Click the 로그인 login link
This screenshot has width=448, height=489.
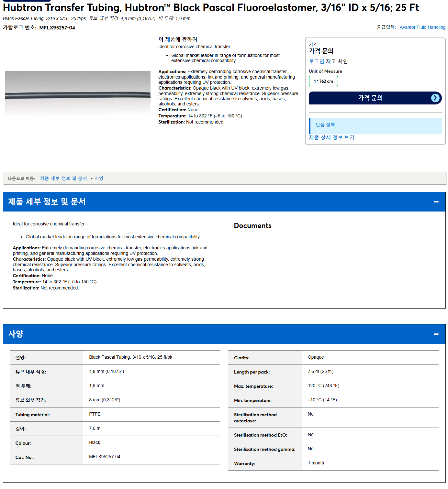click(316, 61)
